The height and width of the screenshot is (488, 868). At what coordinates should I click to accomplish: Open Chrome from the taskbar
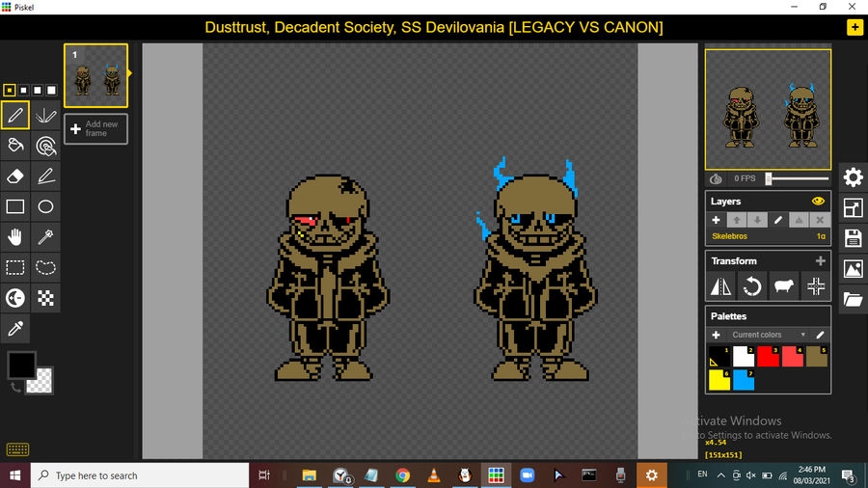pyautogui.click(x=402, y=475)
